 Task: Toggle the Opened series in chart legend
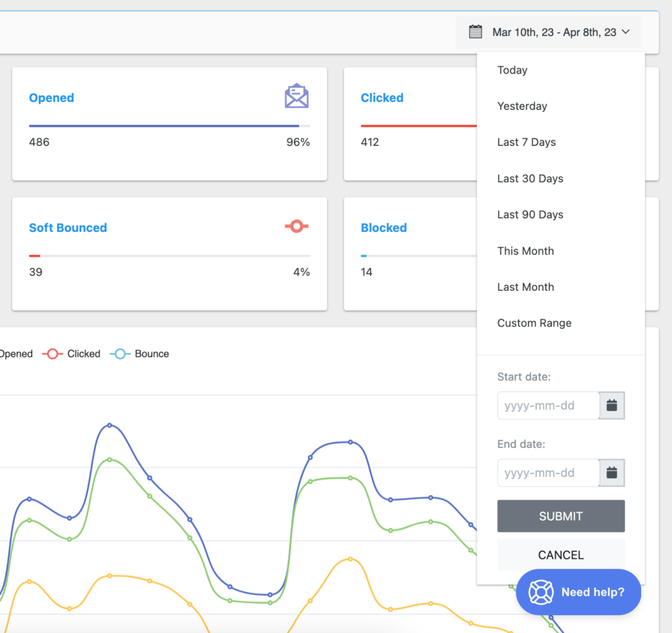click(x=16, y=354)
